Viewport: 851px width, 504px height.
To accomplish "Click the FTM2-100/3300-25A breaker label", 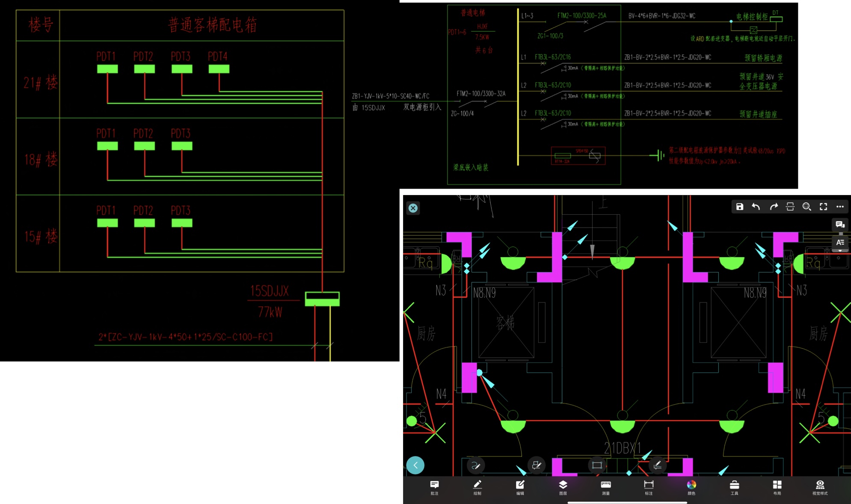I will 581,16.
